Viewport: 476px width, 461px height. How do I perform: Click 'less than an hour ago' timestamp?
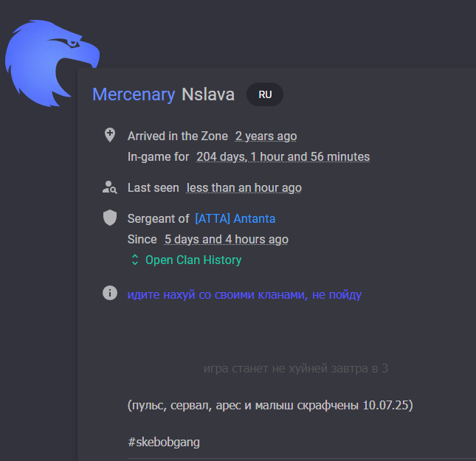coord(244,188)
